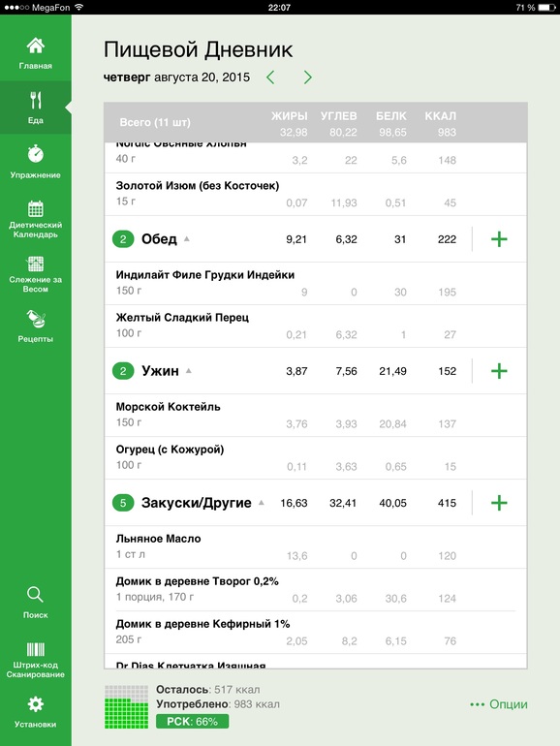
Task: Open Слежение за Весом chart icon
Action: pyautogui.click(x=35, y=264)
